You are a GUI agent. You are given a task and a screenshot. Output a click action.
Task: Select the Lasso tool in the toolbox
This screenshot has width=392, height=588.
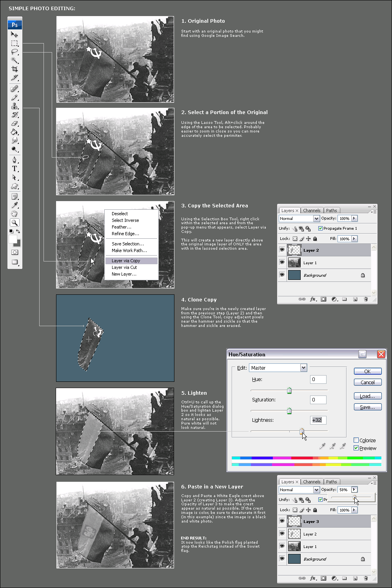coord(15,52)
